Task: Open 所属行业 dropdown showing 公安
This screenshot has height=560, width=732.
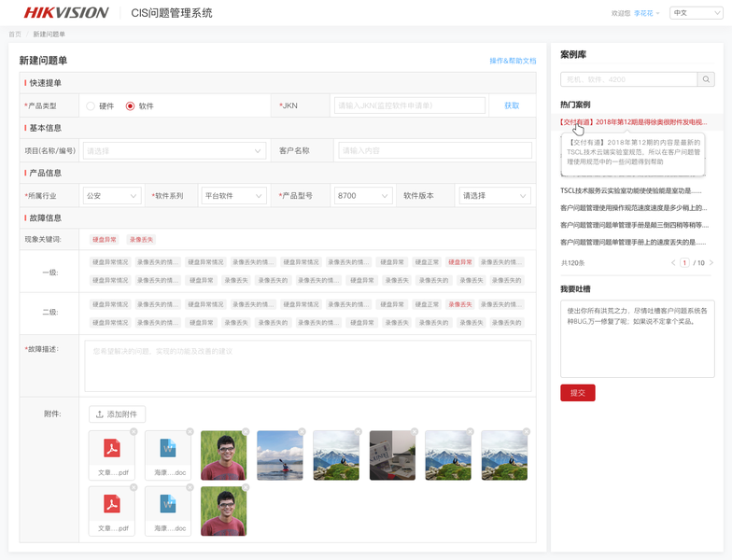Action: 112,196
